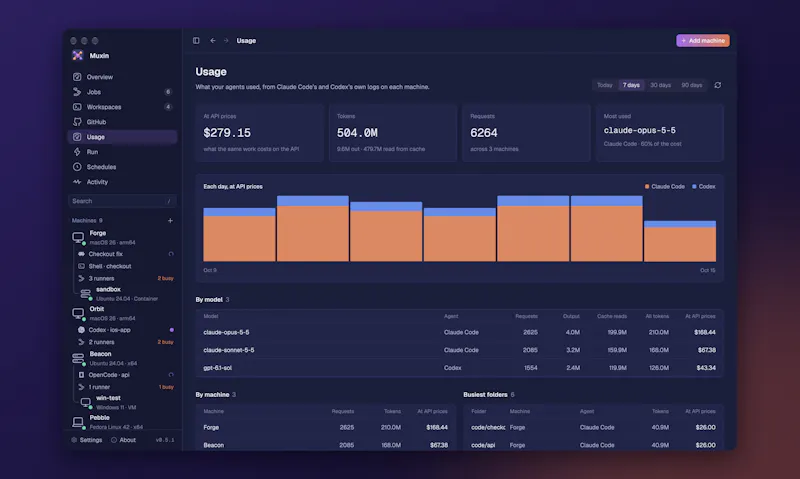The height and width of the screenshot is (479, 800).
Task: Select Beacon row in By machine table
Action: click(x=326, y=445)
